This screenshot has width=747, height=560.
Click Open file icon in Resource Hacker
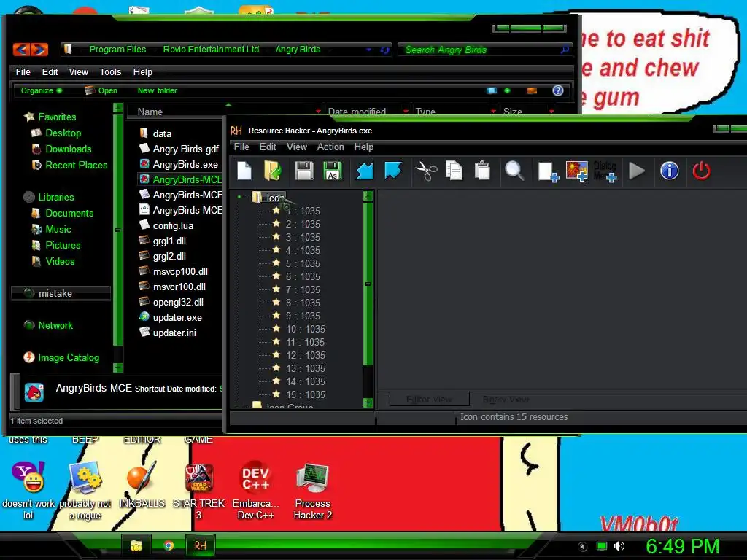273,171
